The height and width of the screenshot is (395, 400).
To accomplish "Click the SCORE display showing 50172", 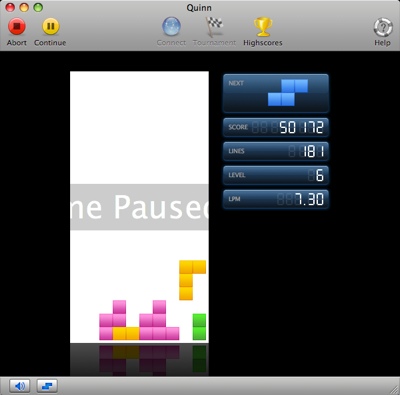I will pyautogui.click(x=276, y=127).
